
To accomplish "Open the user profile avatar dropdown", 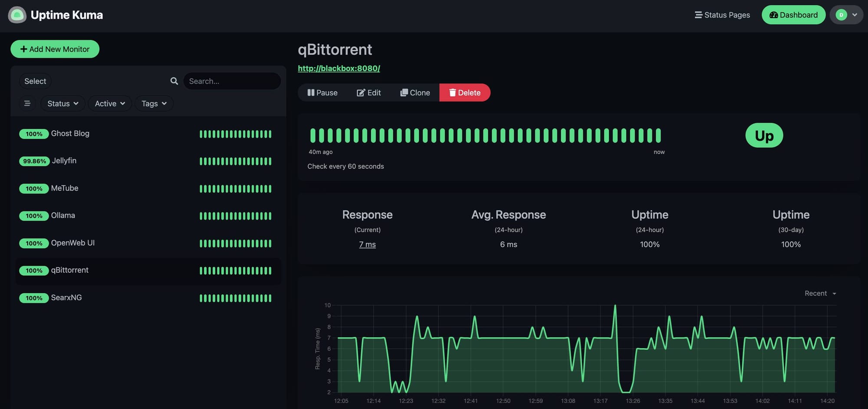I will click(x=846, y=15).
